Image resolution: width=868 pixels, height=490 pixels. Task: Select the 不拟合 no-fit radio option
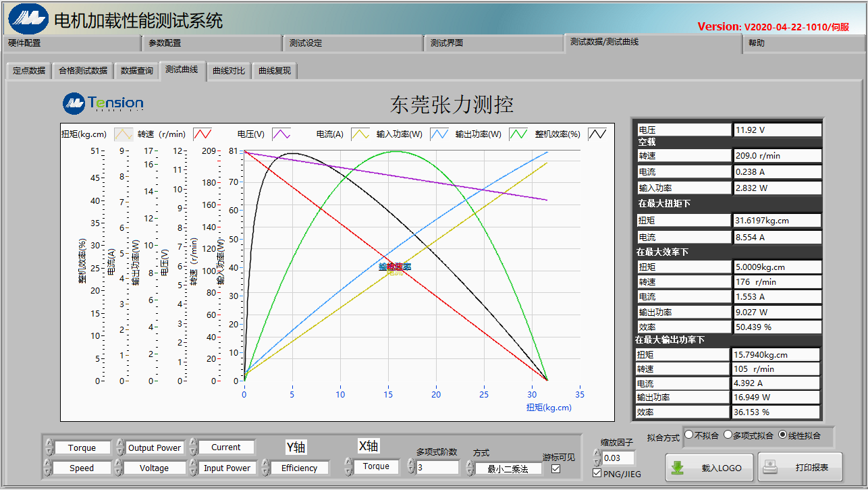tap(689, 435)
